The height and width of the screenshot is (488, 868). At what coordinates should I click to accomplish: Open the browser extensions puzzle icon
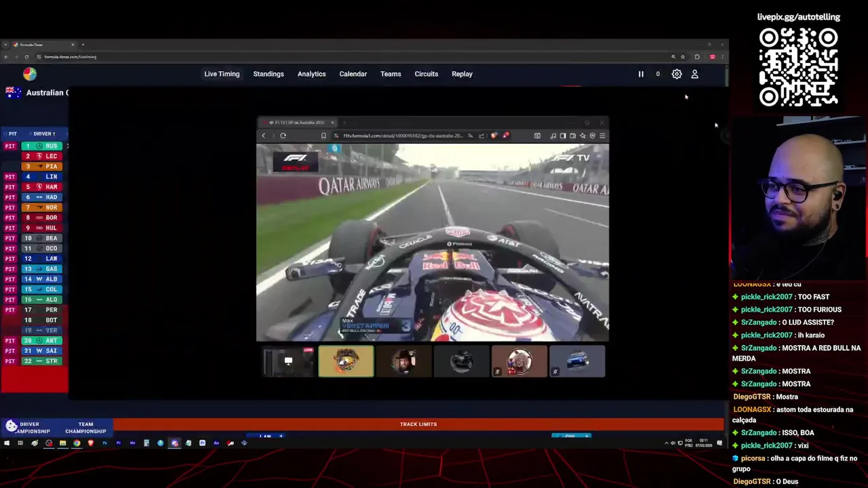[697, 57]
